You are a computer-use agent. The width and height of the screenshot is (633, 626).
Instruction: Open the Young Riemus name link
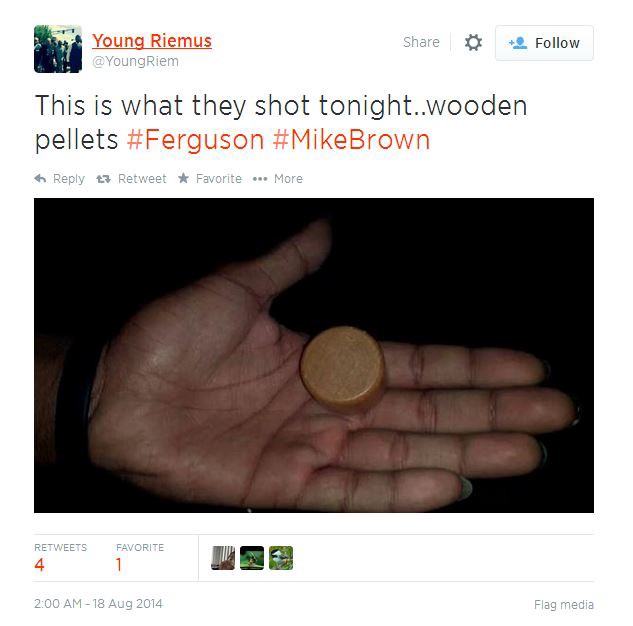tap(152, 41)
